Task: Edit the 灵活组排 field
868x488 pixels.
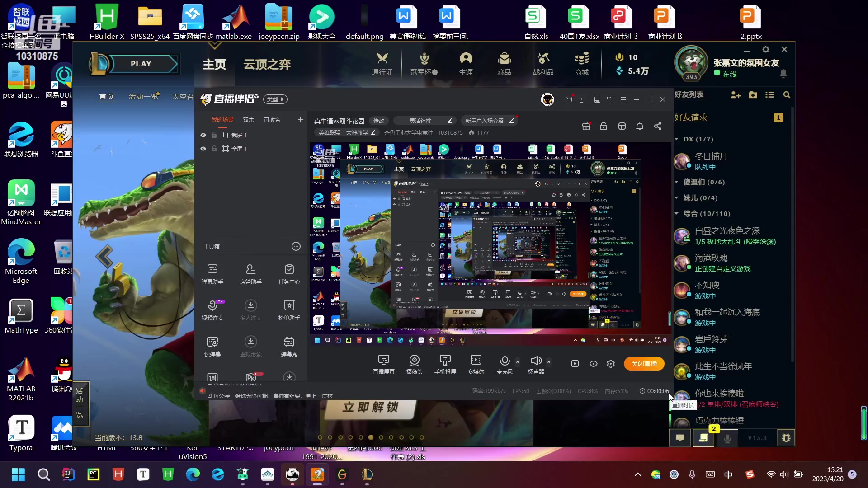Action: click(424, 121)
